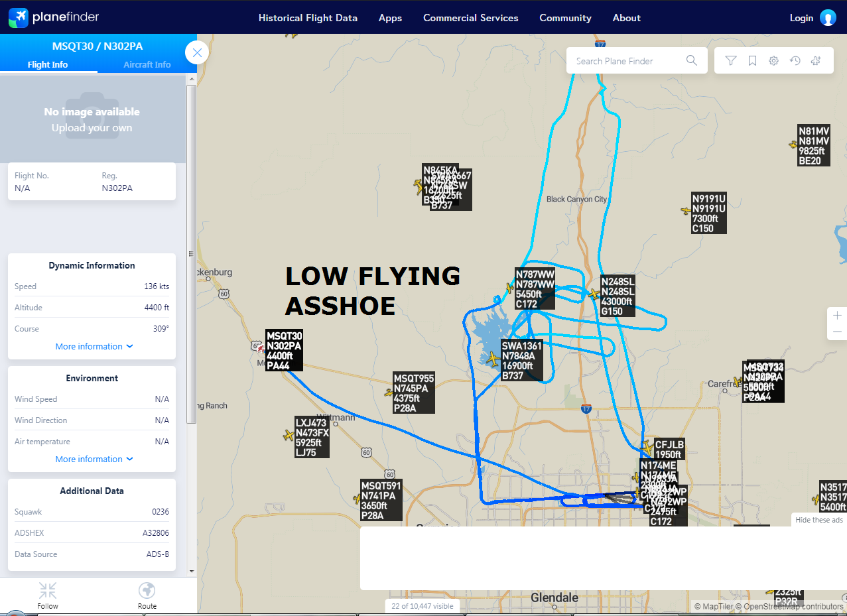847x616 pixels.
Task: Switch to the Flight Info tab
Action: pyautogui.click(x=48, y=64)
